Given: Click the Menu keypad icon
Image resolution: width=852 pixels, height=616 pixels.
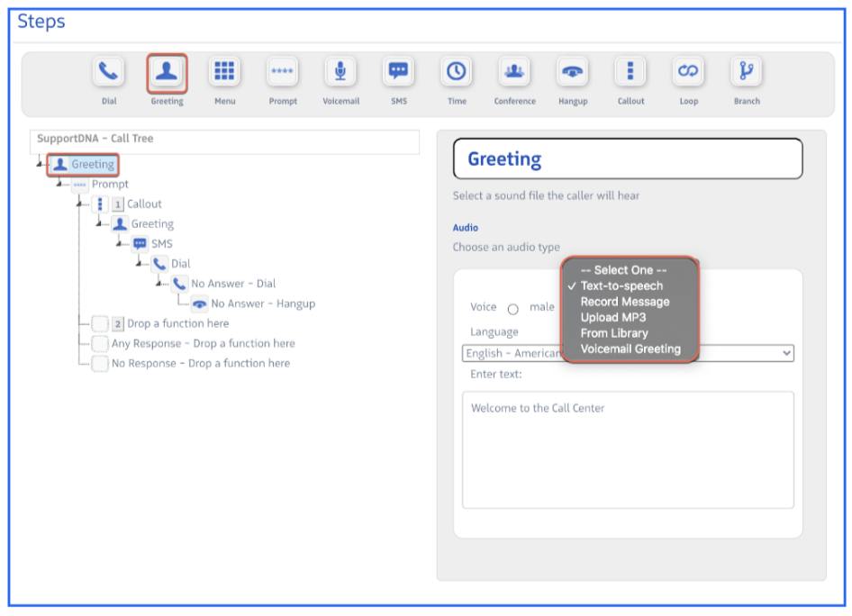Looking at the screenshot, I should (x=224, y=72).
